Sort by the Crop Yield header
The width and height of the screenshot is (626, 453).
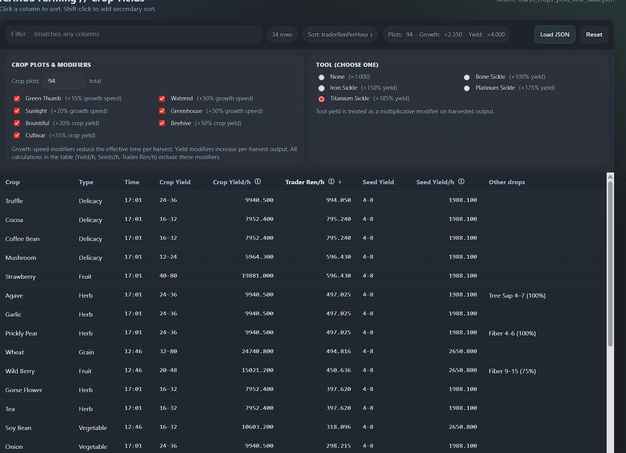(x=175, y=182)
